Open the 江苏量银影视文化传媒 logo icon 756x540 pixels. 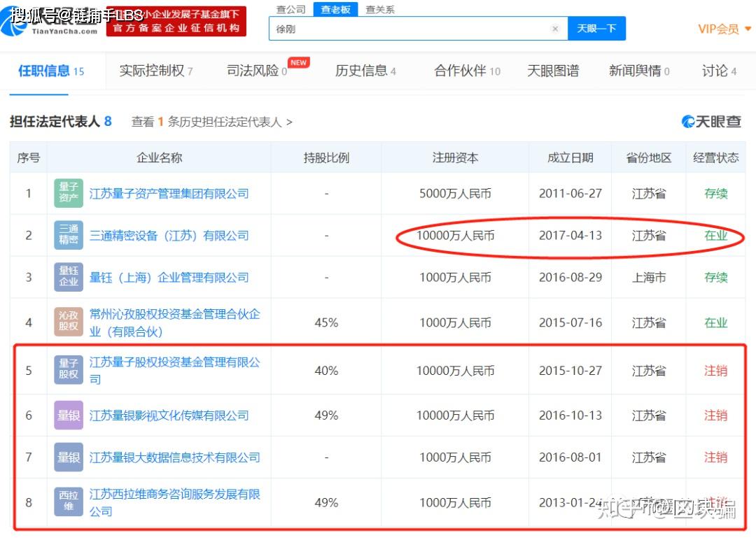(69, 415)
